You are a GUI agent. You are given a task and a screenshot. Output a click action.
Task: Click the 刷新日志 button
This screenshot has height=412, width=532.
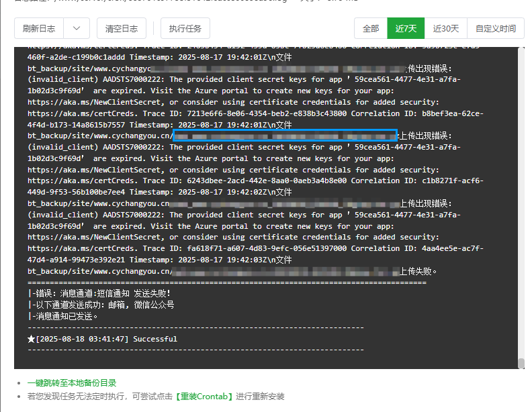click(39, 28)
